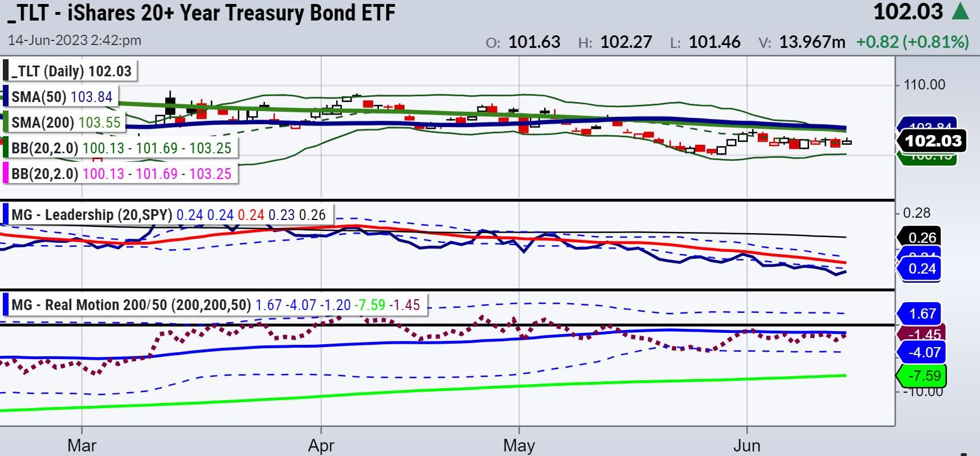980x456 pixels.
Task: Click the large last price 102.03 in header
Action: pyautogui.click(x=908, y=12)
